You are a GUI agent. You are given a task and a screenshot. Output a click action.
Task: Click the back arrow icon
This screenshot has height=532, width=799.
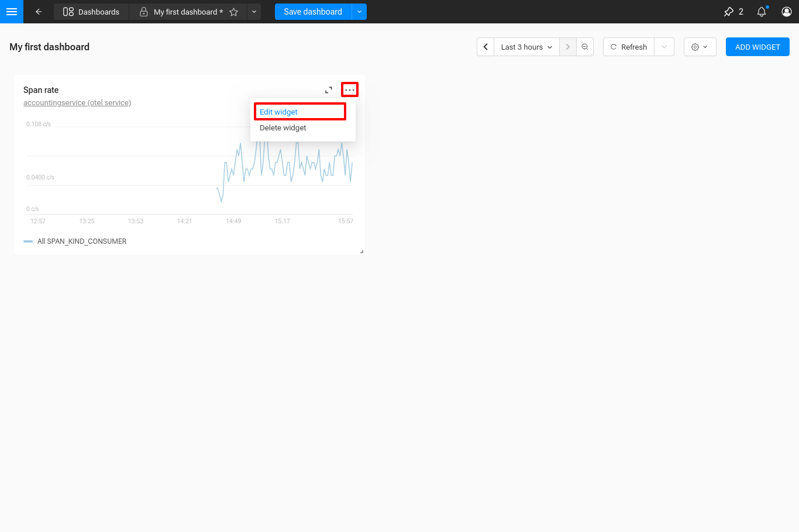[39, 12]
